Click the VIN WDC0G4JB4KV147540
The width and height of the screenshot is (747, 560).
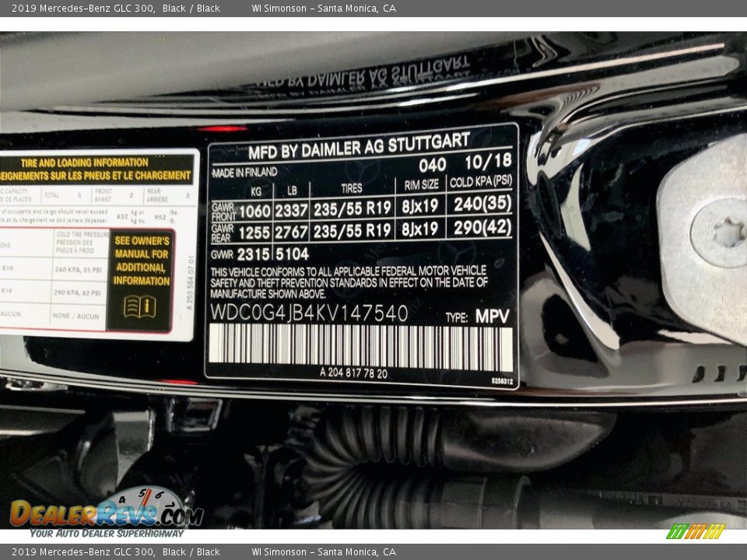[x=309, y=313]
